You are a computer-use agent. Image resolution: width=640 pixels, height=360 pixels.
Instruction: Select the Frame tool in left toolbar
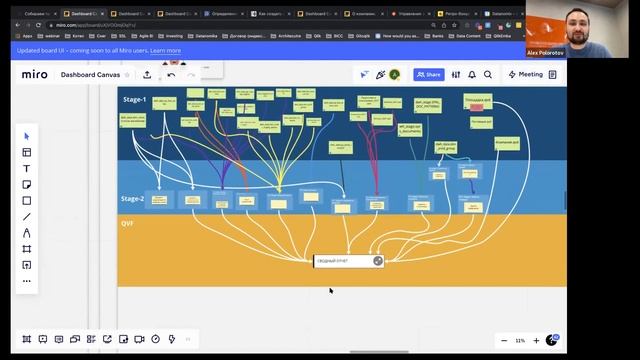27,249
